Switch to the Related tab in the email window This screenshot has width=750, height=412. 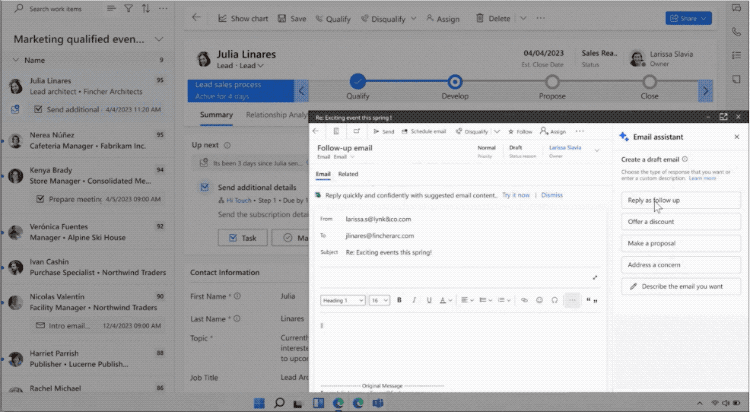pyautogui.click(x=348, y=174)
